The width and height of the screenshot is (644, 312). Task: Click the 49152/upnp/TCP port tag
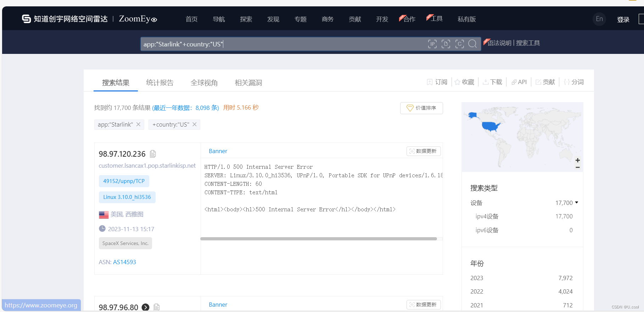124,181
